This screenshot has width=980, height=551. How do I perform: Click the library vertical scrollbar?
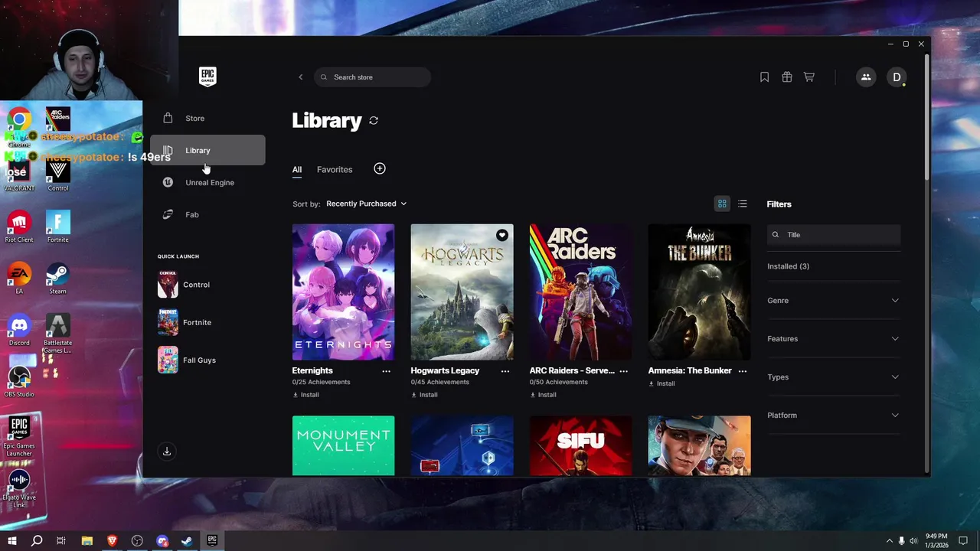coord(927,116)
